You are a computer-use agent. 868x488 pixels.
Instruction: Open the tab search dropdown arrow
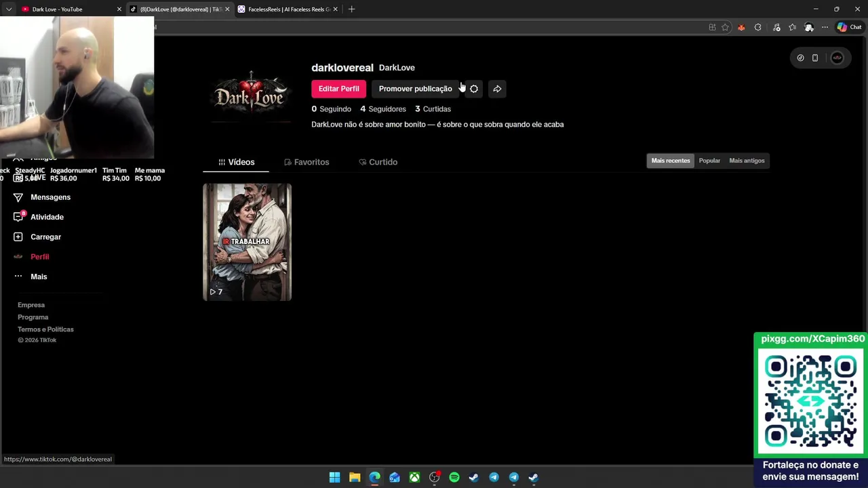point(9,9)
